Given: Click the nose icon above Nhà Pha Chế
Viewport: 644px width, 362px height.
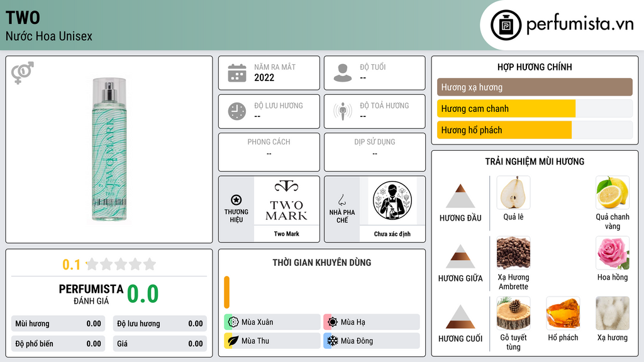Looking at the screenshot, I should [341, 200].
